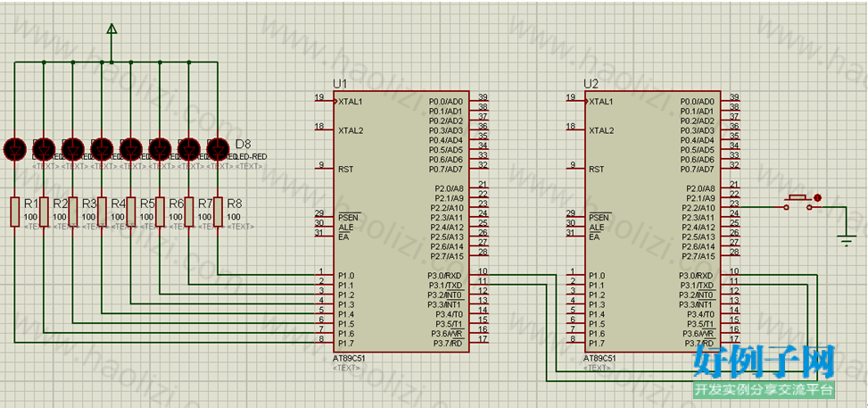The image size is (868, 408).
Task: Click the P1.4 pin label on U2
Action: (598, 314)
